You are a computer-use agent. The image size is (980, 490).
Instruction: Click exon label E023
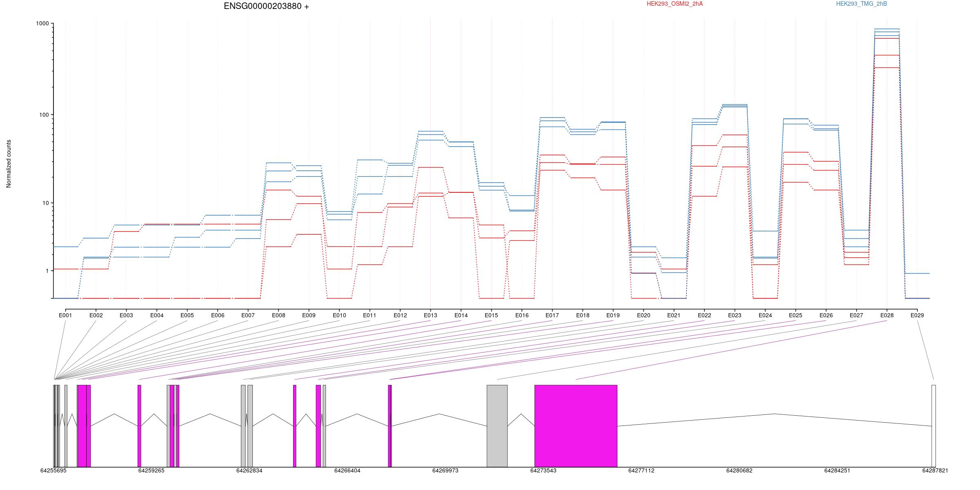tap(735, 315)
